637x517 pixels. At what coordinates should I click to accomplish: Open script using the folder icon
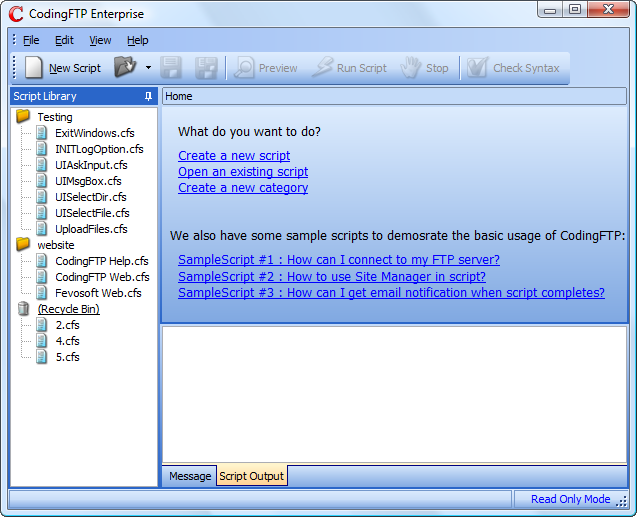pyautogui.click(x=125, y=67)
